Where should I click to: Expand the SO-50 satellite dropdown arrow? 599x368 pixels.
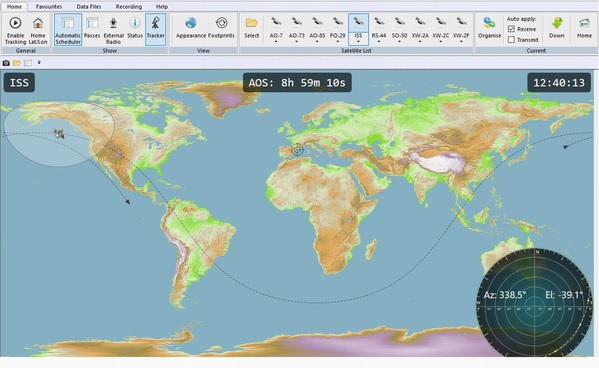[399, 41]
